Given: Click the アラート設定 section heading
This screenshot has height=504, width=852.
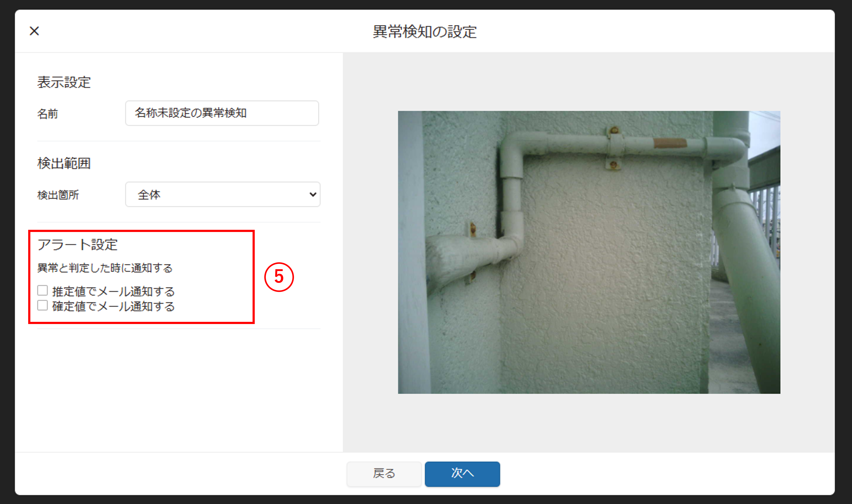Looking at the screenshot, I should pos(77,245).
